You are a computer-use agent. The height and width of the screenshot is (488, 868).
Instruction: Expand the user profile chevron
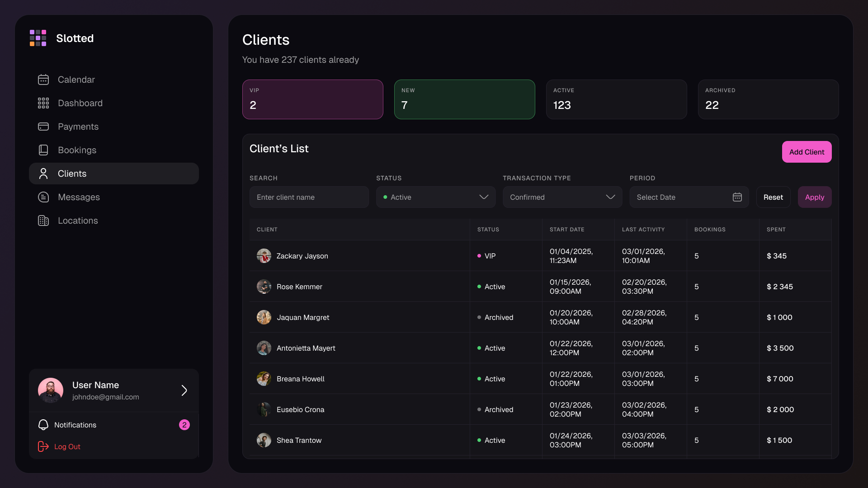[184, 390]
